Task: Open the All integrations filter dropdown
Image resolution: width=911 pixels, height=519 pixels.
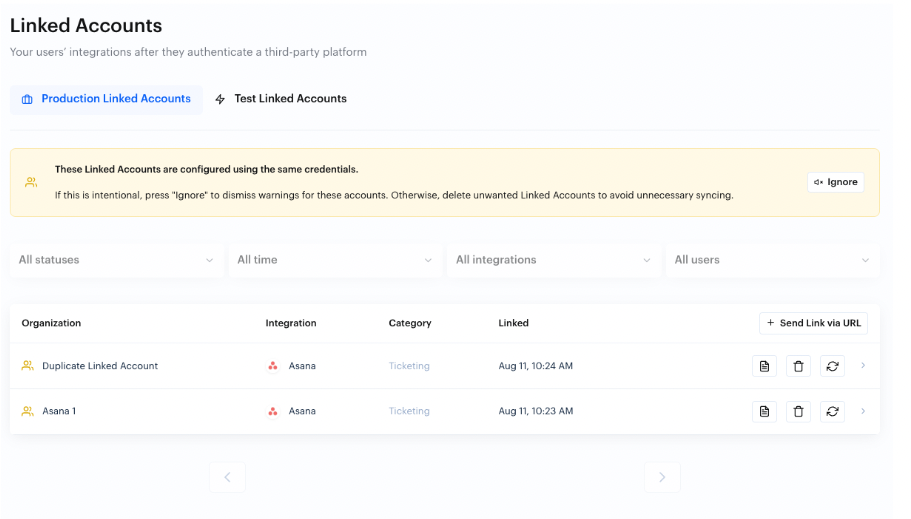Action: [x=553, y=260]
